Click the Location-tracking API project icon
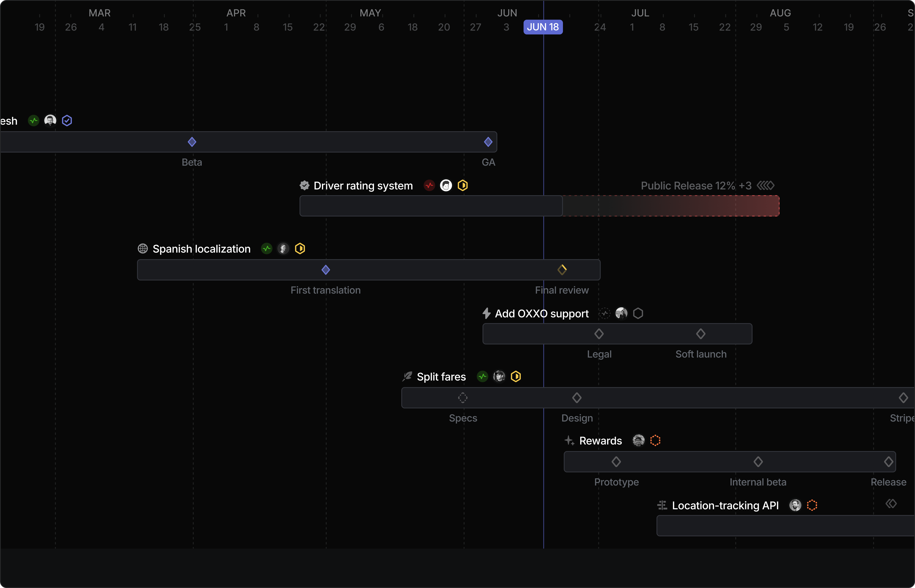Viewport: 915px width, 588px height. (x=662, y=505)
